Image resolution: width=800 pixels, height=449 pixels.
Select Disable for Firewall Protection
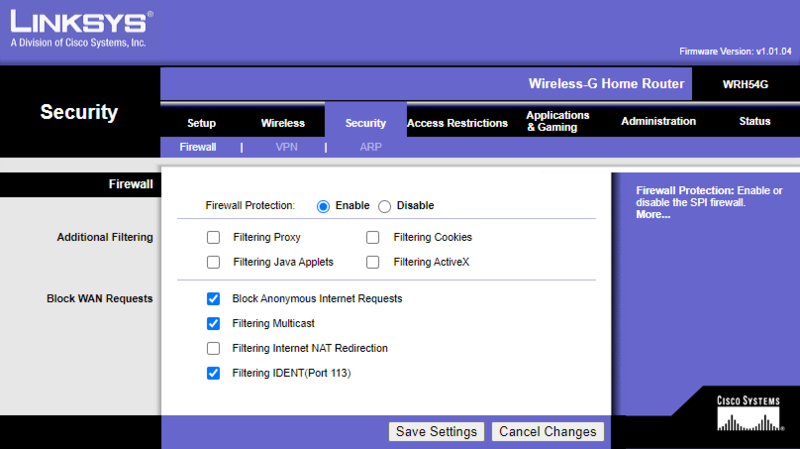pyautogui.click(x=385, y=206)
